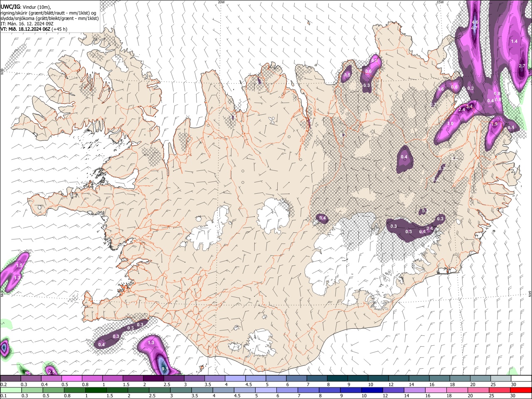
Task: Click the 1.0 precipitation value label
Action: click(450, 124)
